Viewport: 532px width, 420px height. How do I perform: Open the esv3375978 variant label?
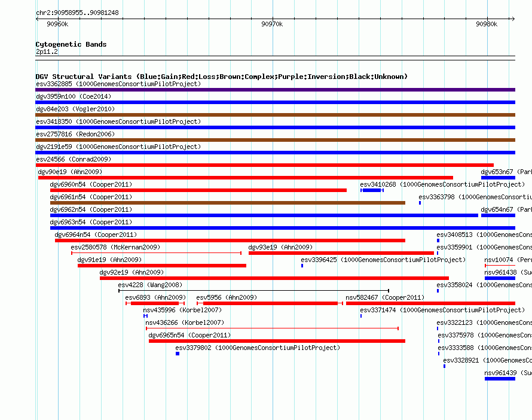click(x=485, y=335)
